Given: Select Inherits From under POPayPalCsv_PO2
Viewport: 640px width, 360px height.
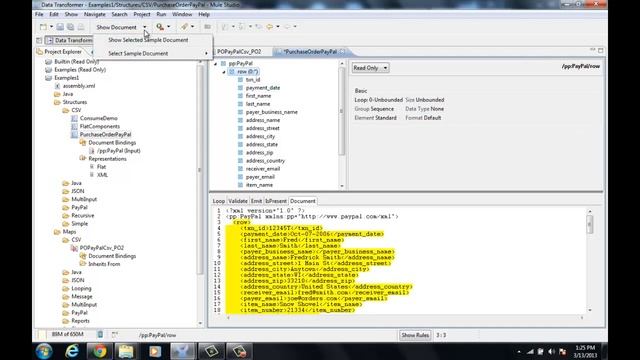Looking at the screenshot, I should (104, 264).
